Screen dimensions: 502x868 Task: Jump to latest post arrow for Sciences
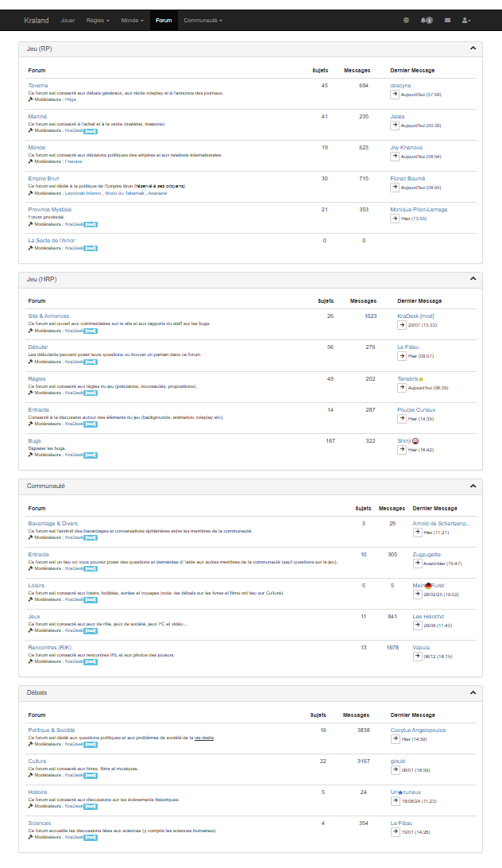coord(395,831)
